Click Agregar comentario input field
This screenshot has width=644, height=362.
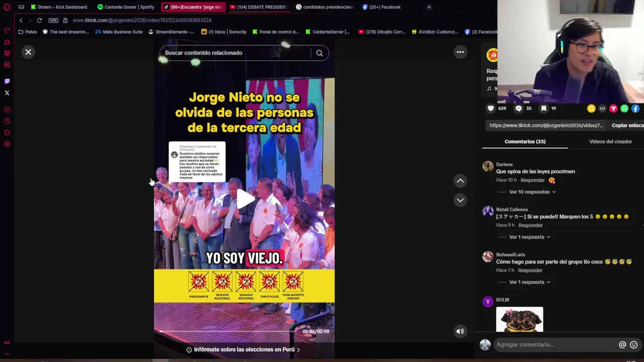555,344
